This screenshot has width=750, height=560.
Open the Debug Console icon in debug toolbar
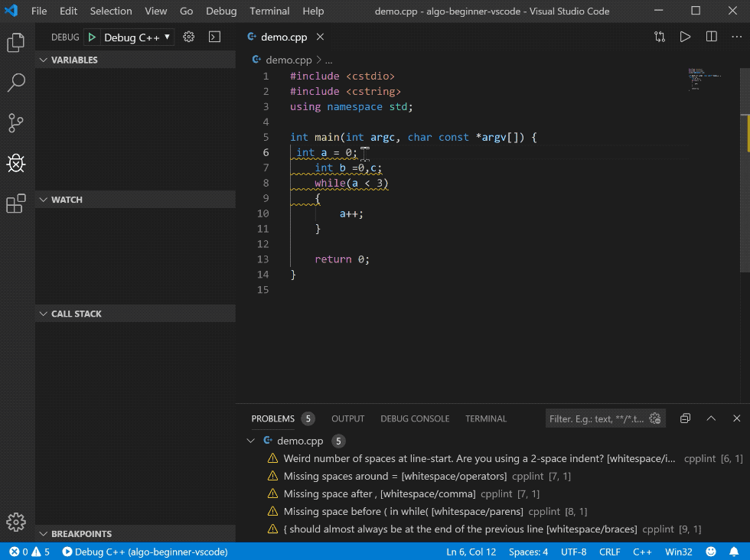[214, 37]
